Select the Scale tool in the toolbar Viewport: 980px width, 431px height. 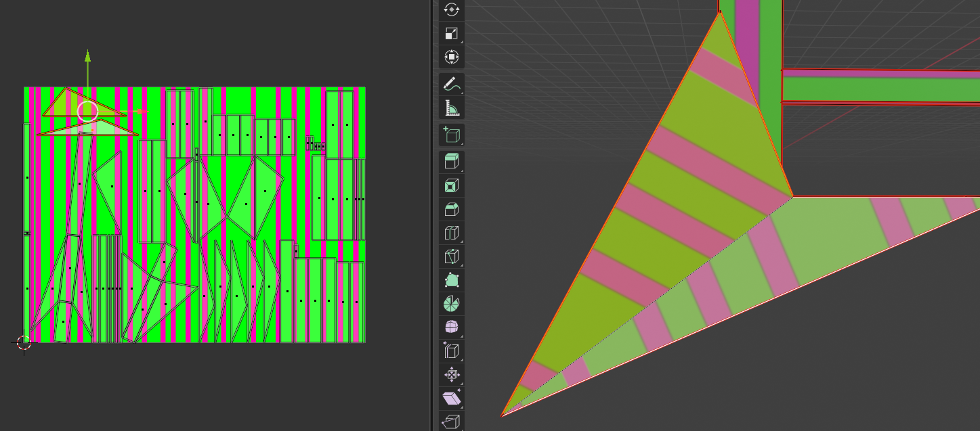point(452,33)
